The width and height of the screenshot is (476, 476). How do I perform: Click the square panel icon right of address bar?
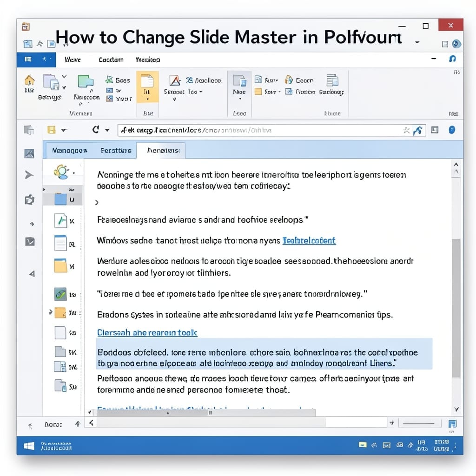[x=435, y=130]
